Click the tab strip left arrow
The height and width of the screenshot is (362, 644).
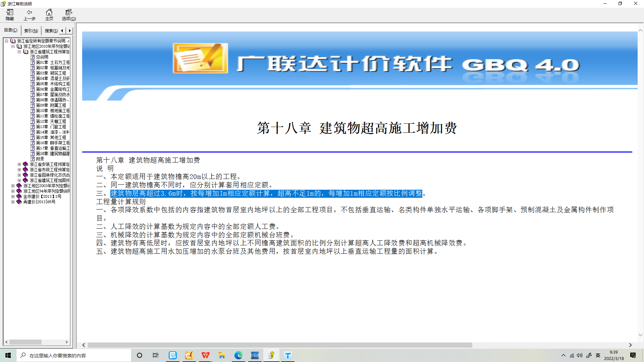tap(62, 31)
